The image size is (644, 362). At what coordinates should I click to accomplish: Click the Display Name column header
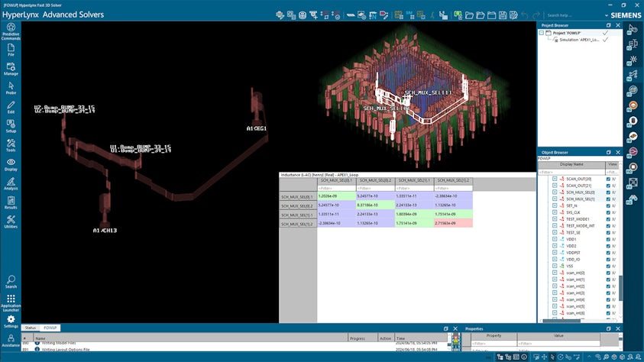(x=571, y=164)
